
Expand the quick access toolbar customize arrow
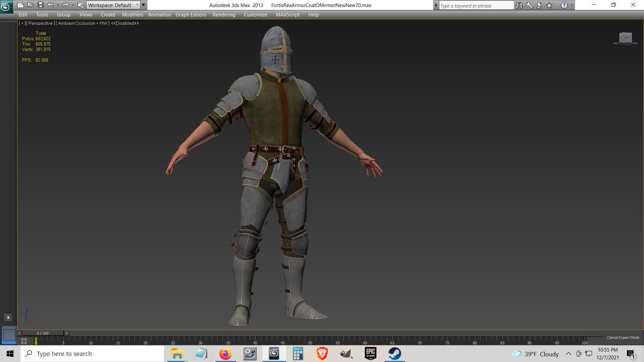(143, 5)
